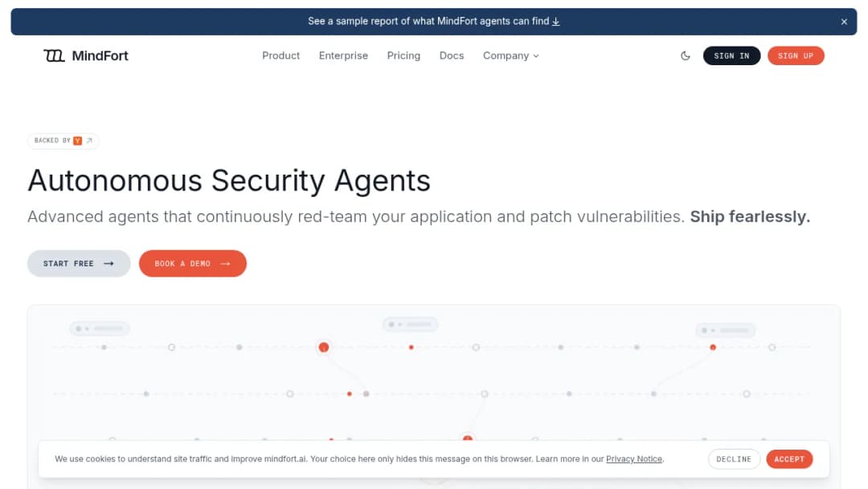Click Book a Demo button

(x=193, y=264)
